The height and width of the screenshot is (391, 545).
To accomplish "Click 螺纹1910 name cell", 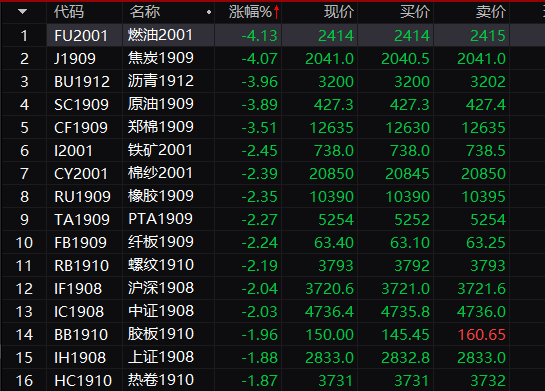I will click(161, 265).
